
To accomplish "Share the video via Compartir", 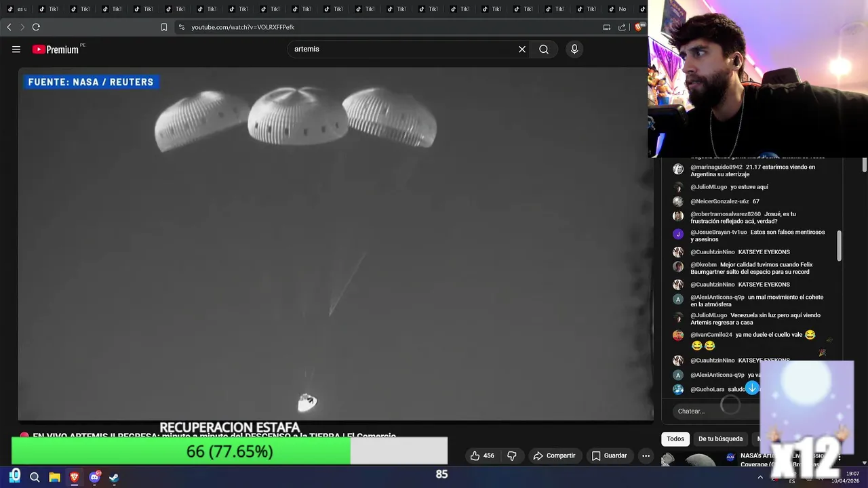I will pyautogui.click(x=554, y=455).
